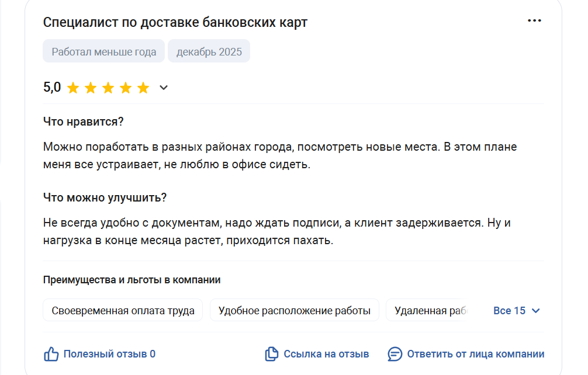Click the third rating star
This screenshot has height=375, width=588.
[x=108, y=88]
